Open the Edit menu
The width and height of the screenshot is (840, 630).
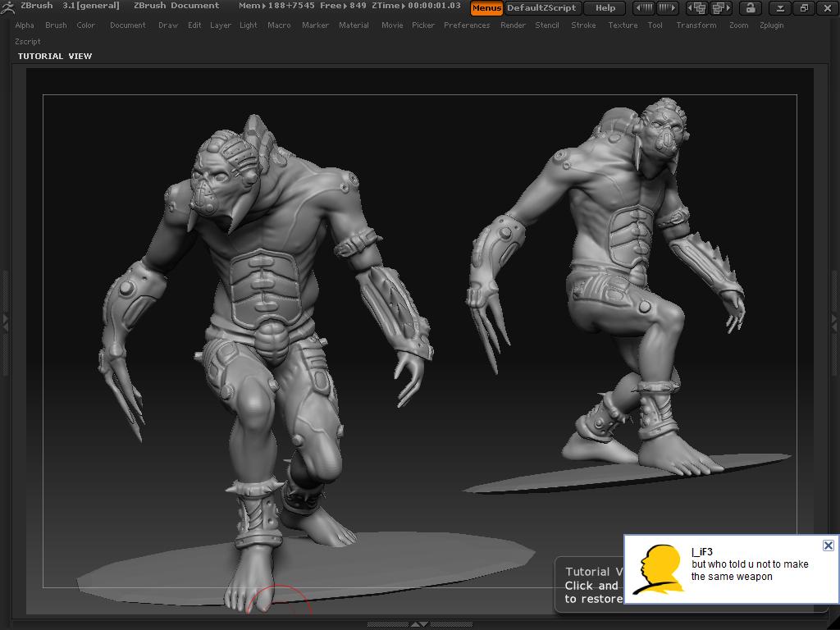pyautogui.click(x=194, y=25)
